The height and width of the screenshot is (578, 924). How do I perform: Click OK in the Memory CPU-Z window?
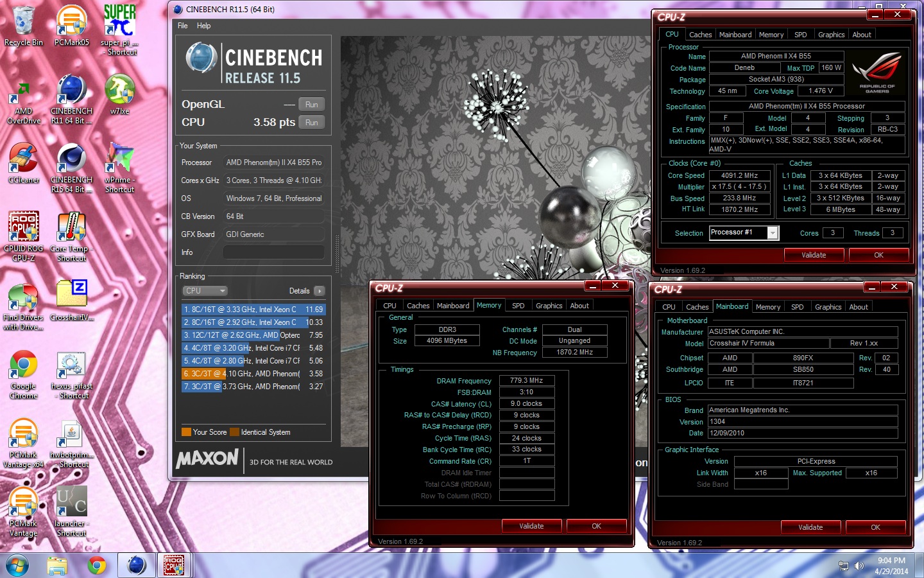click(596, 526)
